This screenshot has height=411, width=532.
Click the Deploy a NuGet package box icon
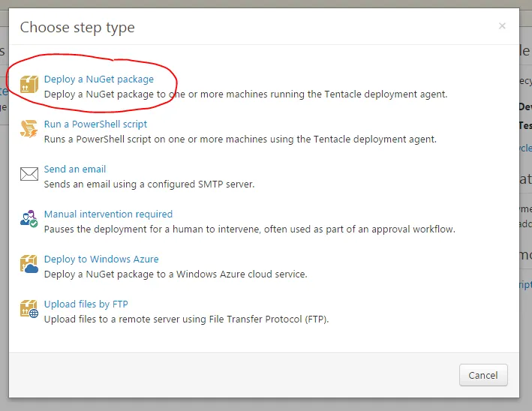[x=29, y=85]
